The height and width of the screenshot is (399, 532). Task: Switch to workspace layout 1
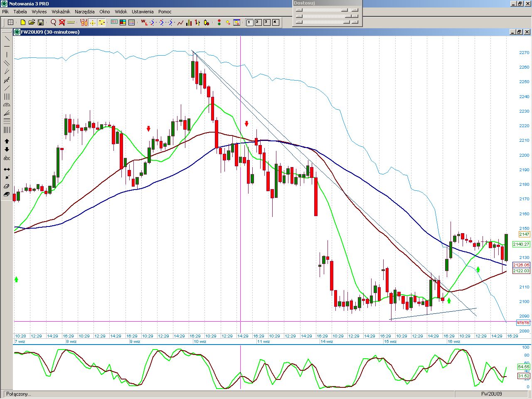point(249,22)
